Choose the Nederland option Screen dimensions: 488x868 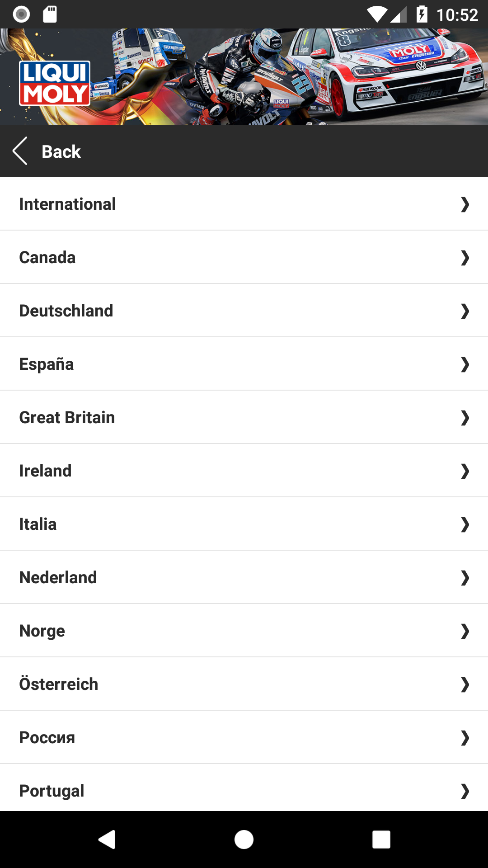click(x=58, y=578)
